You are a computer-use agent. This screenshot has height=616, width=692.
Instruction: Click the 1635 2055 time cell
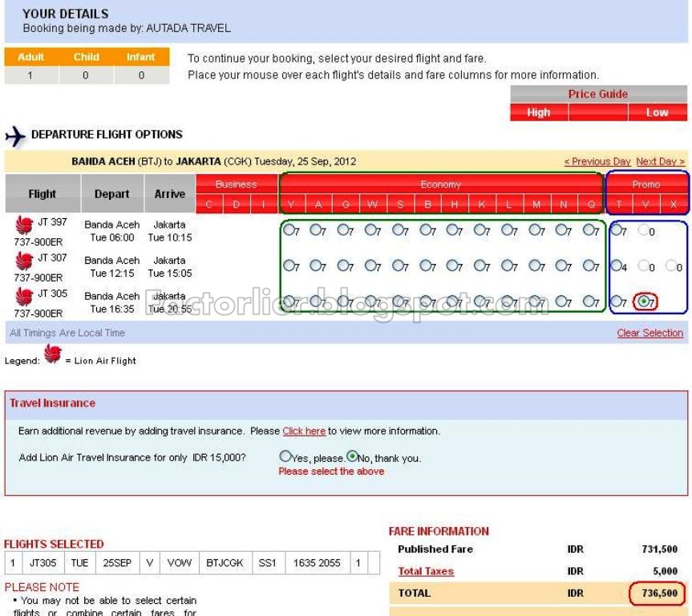pyautogui.click(x=317, y=563)
